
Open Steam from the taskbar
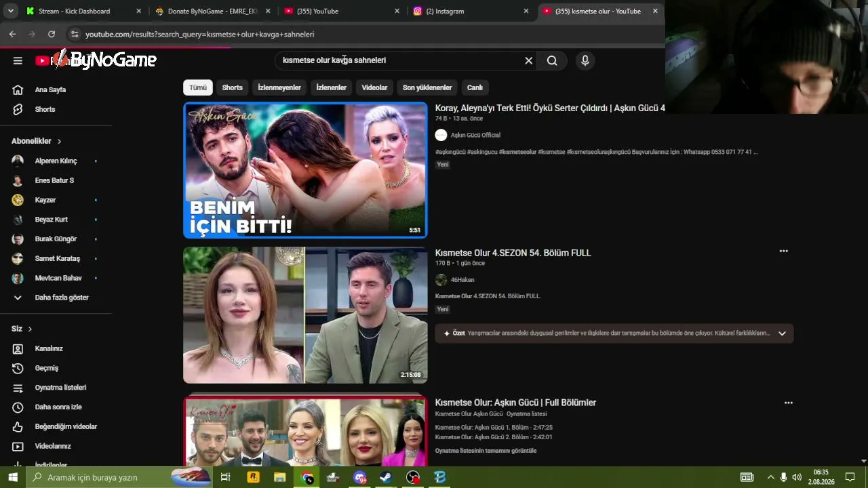pos(386,477)
